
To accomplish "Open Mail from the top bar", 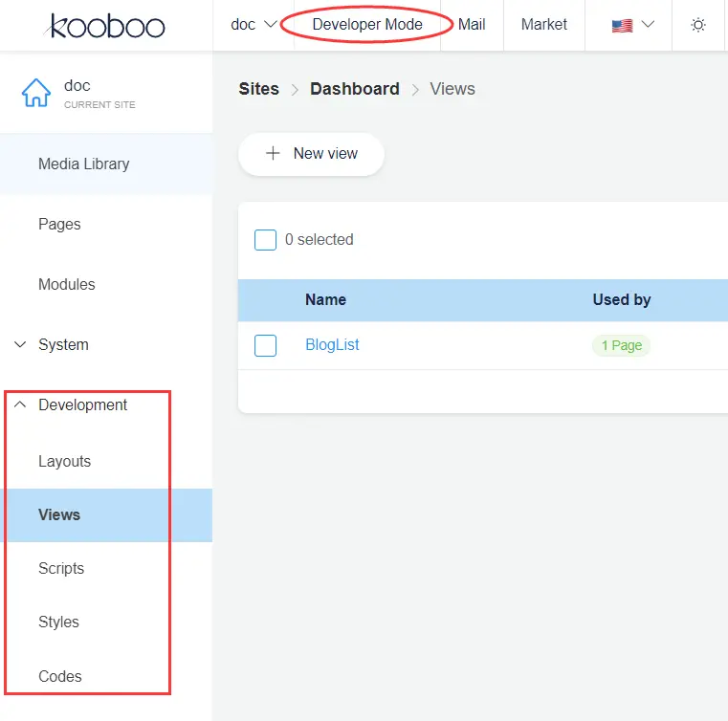I will (472, 25).
